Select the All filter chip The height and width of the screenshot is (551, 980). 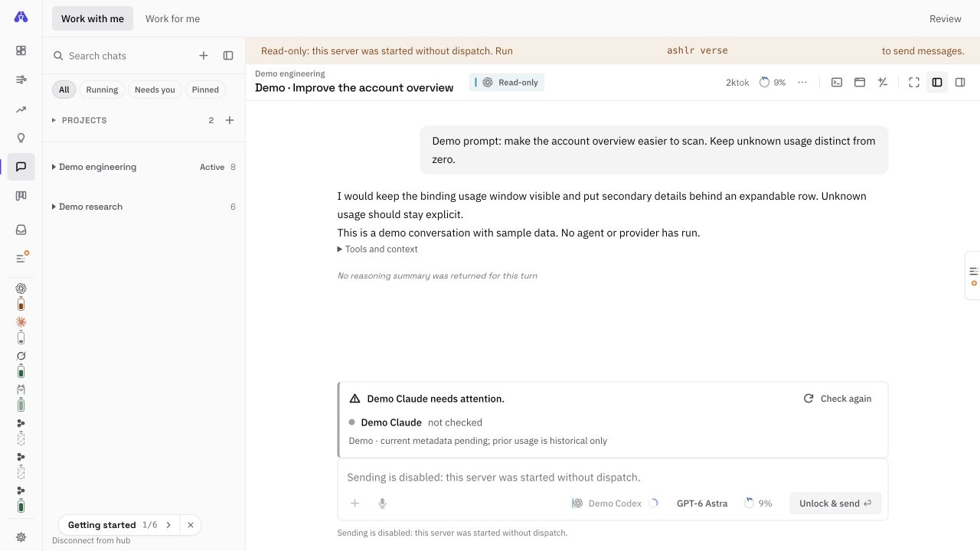(x=64, y=90)
